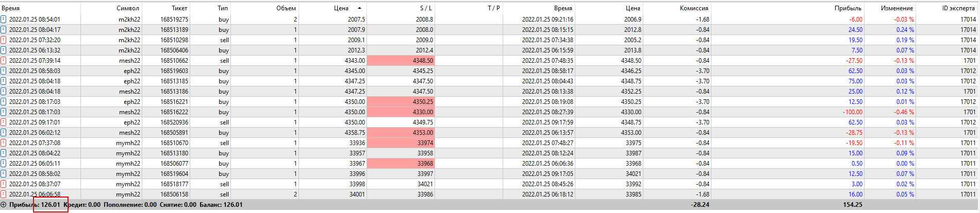Click the total profit 154.25 in the summary
980x213 pixels.
click(852, 205)
